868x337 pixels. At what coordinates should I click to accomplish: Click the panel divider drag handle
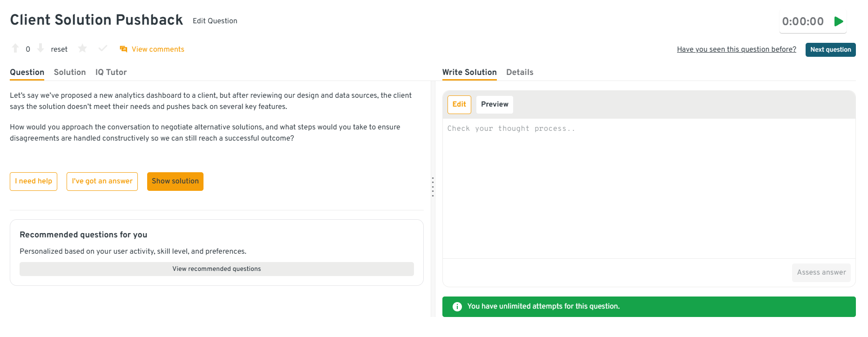433,187
